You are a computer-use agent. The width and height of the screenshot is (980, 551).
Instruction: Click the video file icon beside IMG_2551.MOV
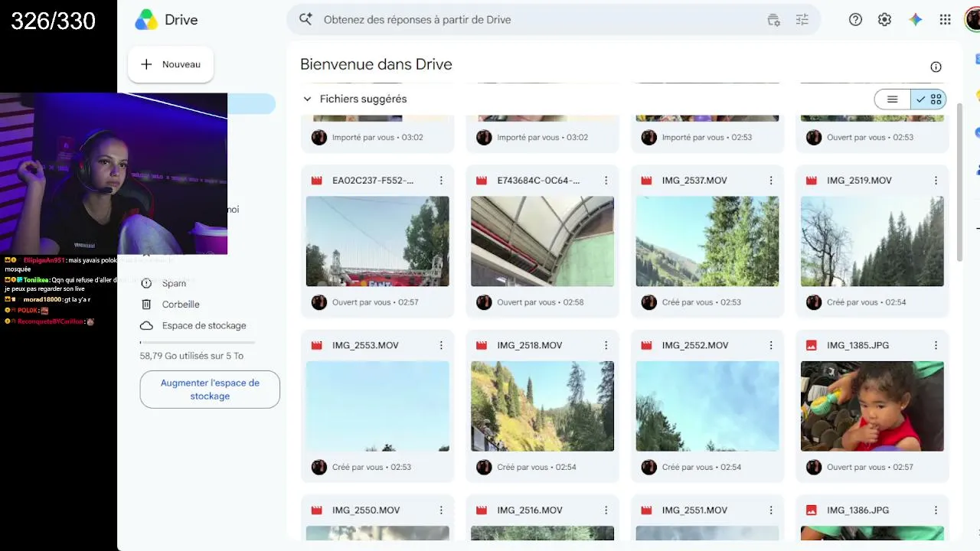(x=646, y=510)
